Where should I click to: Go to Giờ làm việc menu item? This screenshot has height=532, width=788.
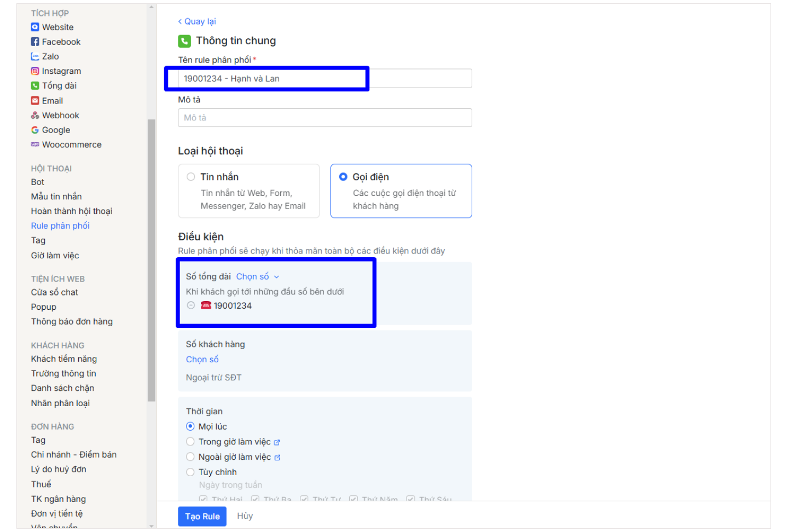[x=55, y=256]
